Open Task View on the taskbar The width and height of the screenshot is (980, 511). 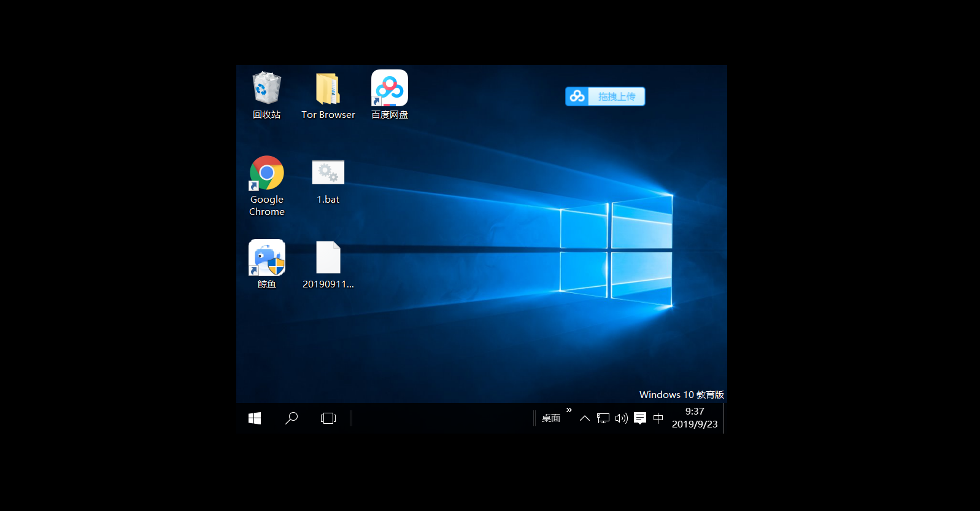[328, 418]
